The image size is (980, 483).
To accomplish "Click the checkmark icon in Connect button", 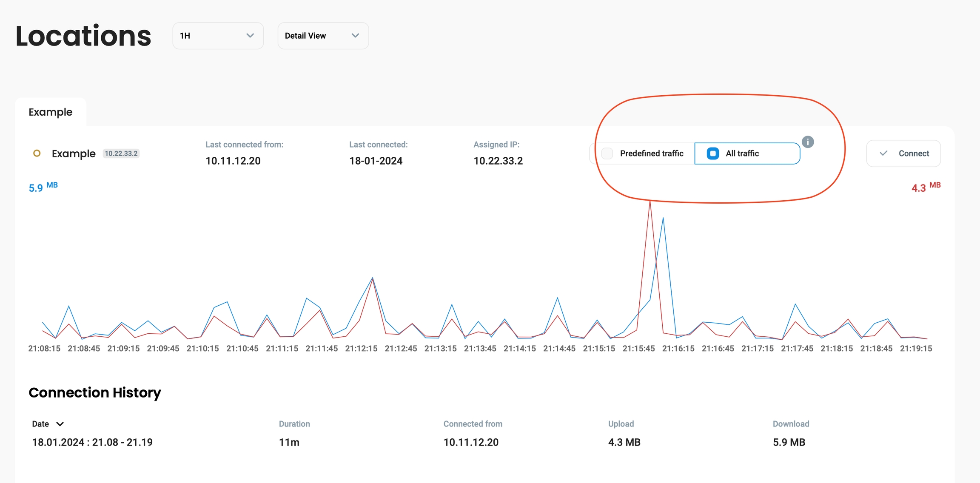I will [883, 153].
